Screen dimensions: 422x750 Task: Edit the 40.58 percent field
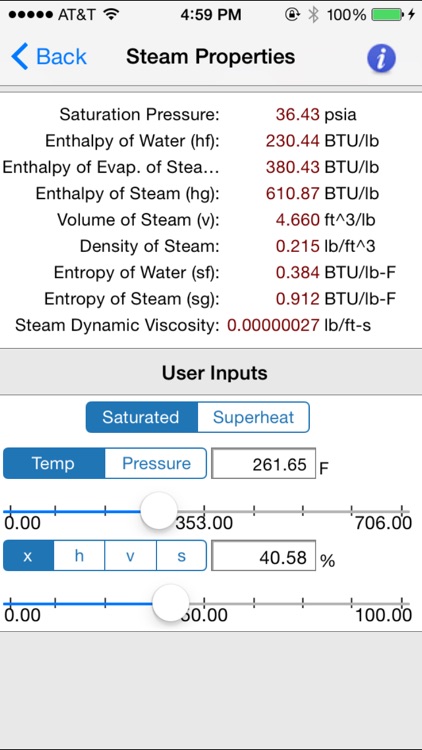click(264, 556)
